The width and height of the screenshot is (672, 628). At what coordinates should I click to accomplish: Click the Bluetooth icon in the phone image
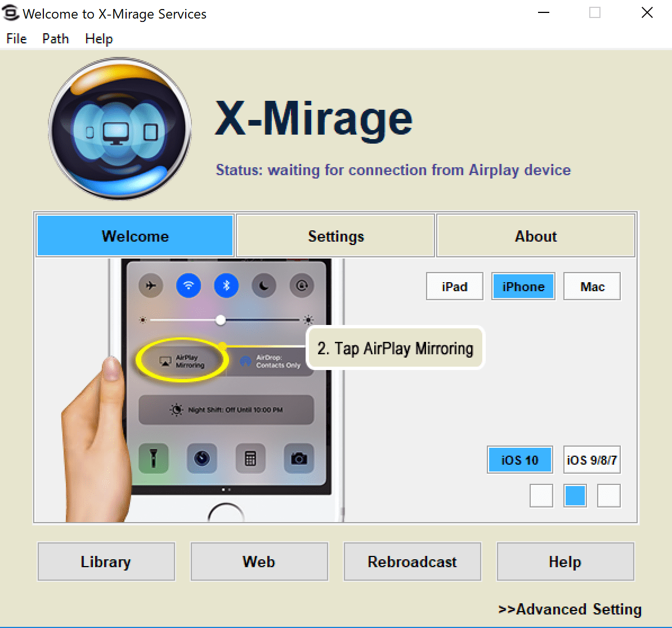point(226,285)
